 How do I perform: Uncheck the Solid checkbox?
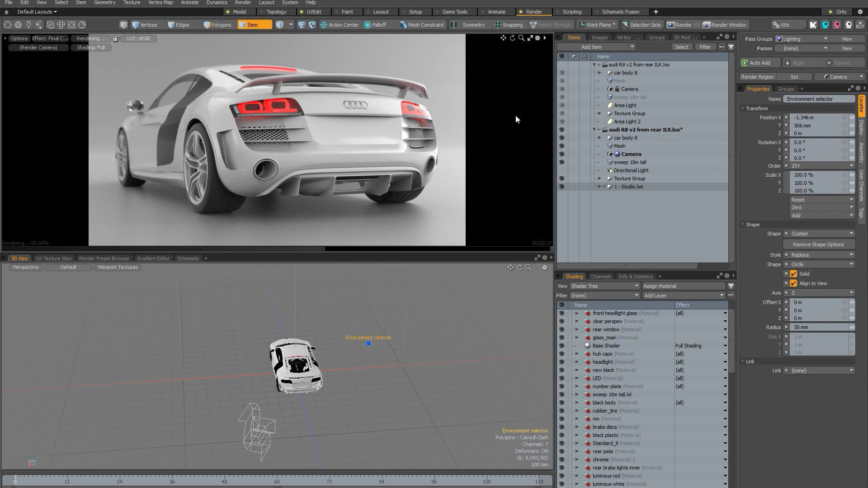(x=793, y=274)
